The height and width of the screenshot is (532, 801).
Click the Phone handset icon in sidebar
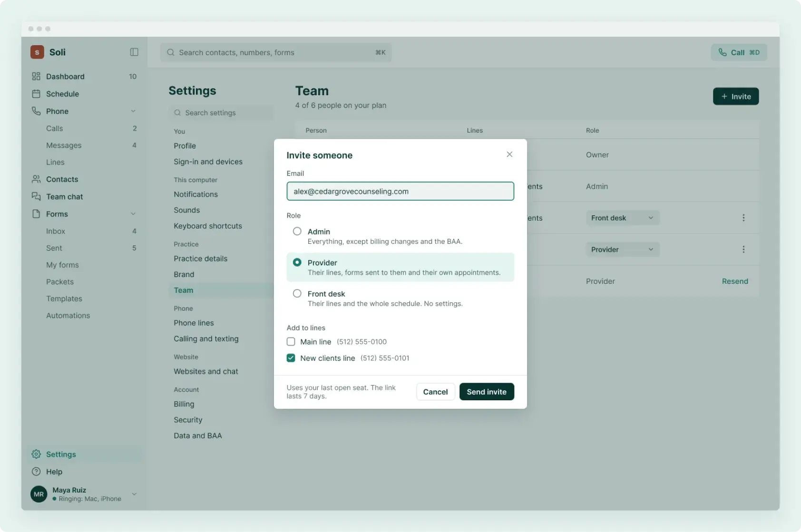click(36, 111)
